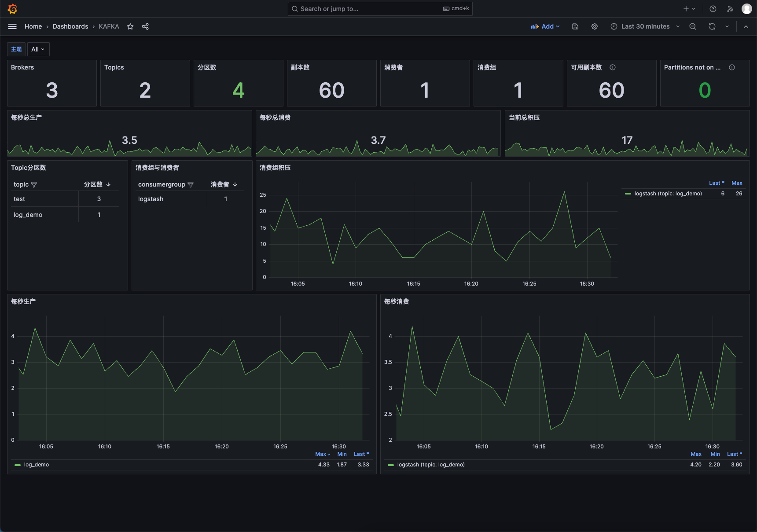Open the 主题 All variable dropdown
This screenshot has height=532, width=757.
tap(38, 49)
